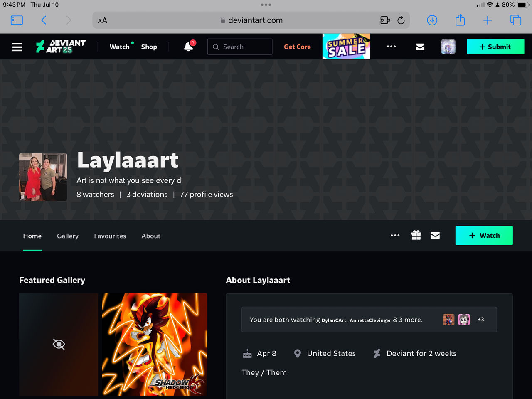532x399 pixels.
Task: Tap the battery status indicator
Action: pyautogui.click(x=522, y=5)
